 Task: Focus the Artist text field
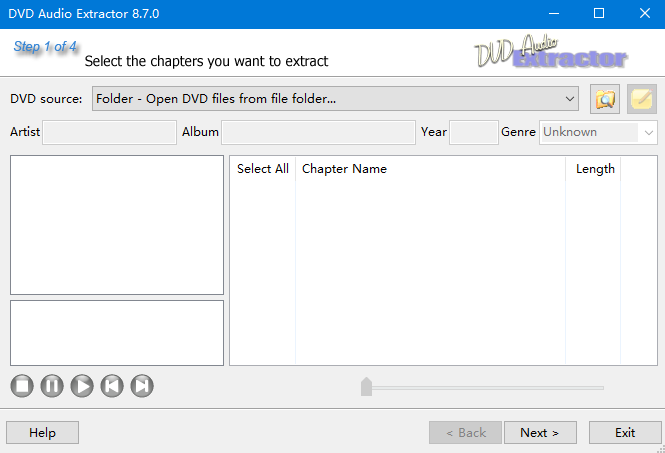109,132
